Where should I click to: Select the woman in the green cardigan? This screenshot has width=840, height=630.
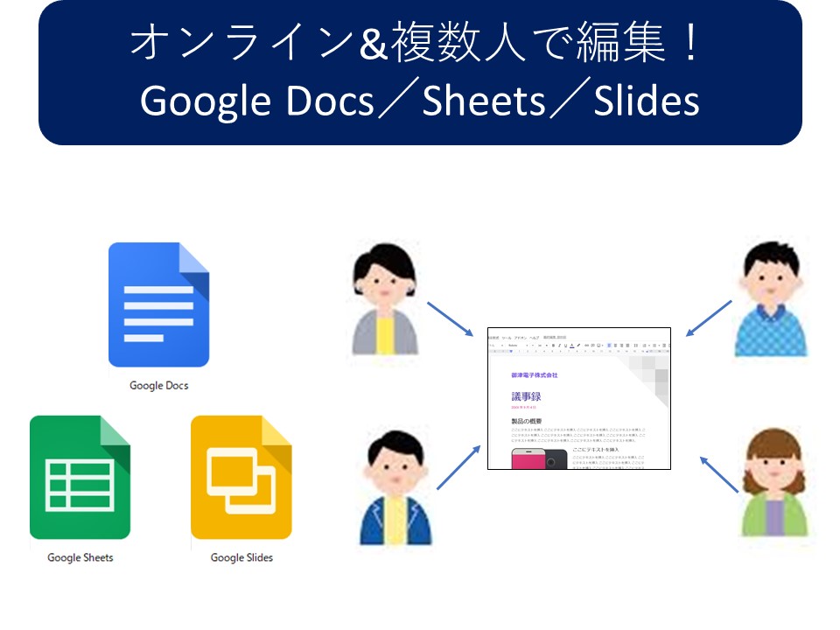(774, 482)
